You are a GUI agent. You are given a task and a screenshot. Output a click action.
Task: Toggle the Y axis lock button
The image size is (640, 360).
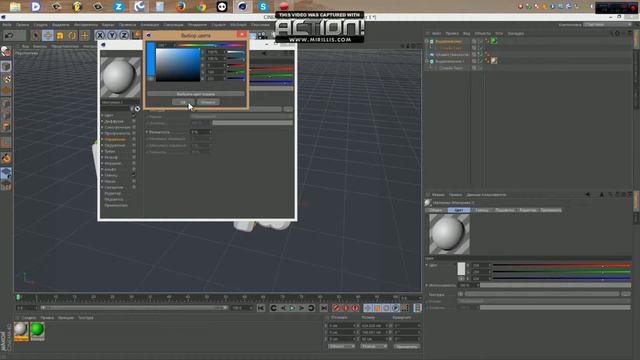click(x=112, y=36)
